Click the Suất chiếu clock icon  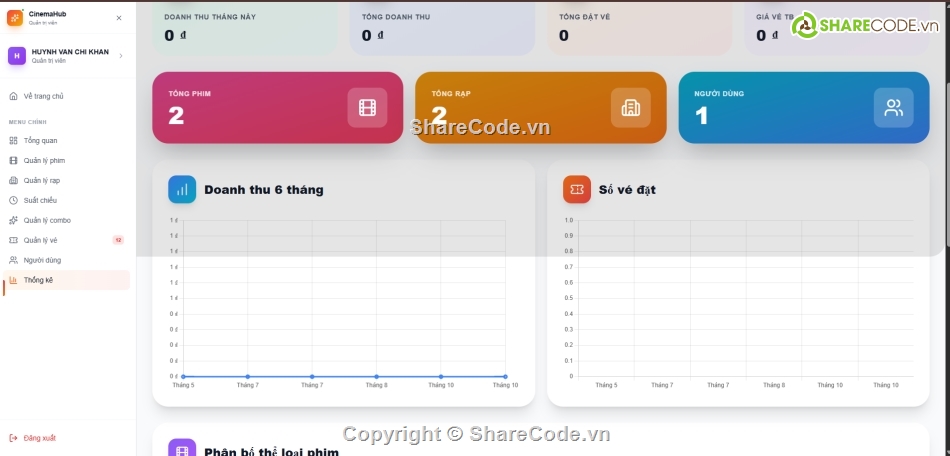tap(13, 200)
